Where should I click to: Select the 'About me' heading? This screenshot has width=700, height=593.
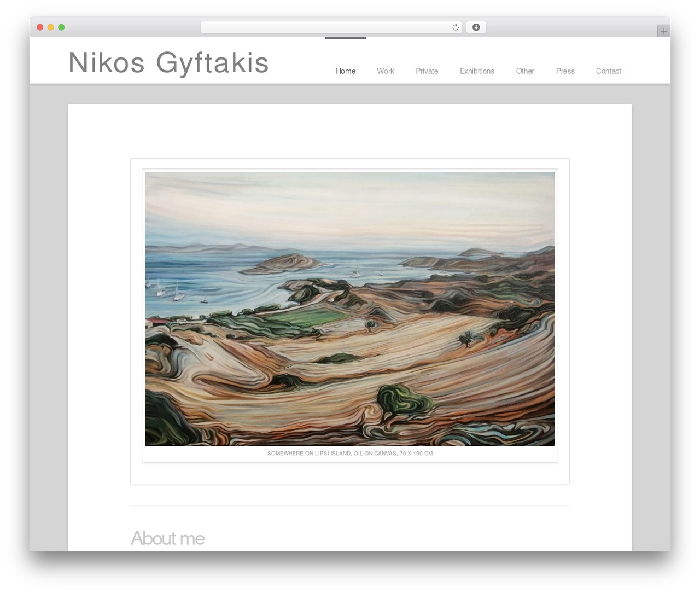[167, 538]
